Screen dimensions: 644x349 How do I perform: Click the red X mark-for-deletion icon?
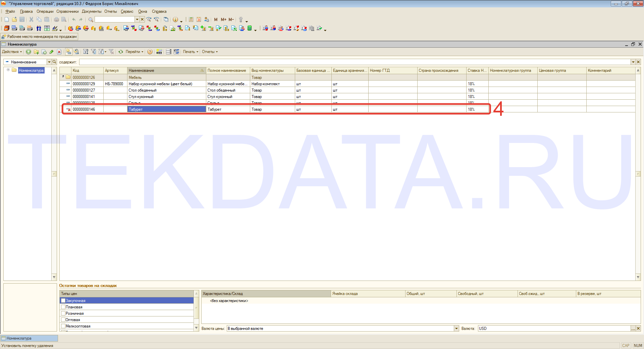pos(59,52)
